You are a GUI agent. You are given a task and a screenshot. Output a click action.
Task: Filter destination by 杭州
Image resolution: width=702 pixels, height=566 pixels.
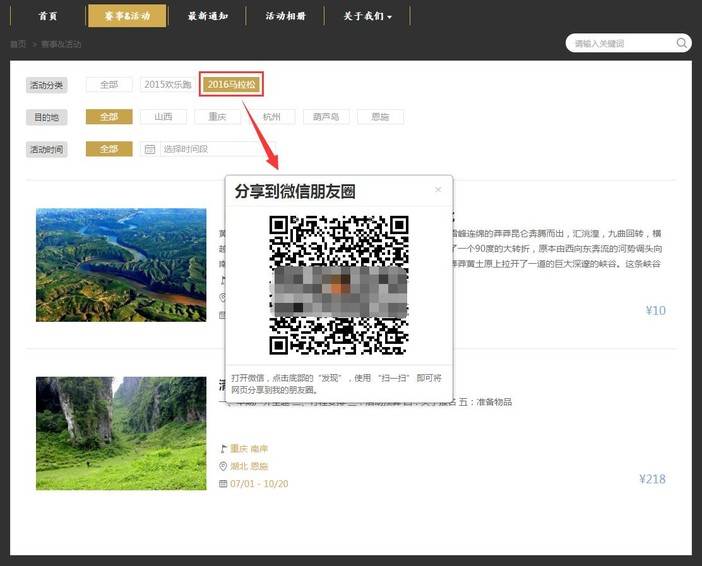(x=272, y=117)
